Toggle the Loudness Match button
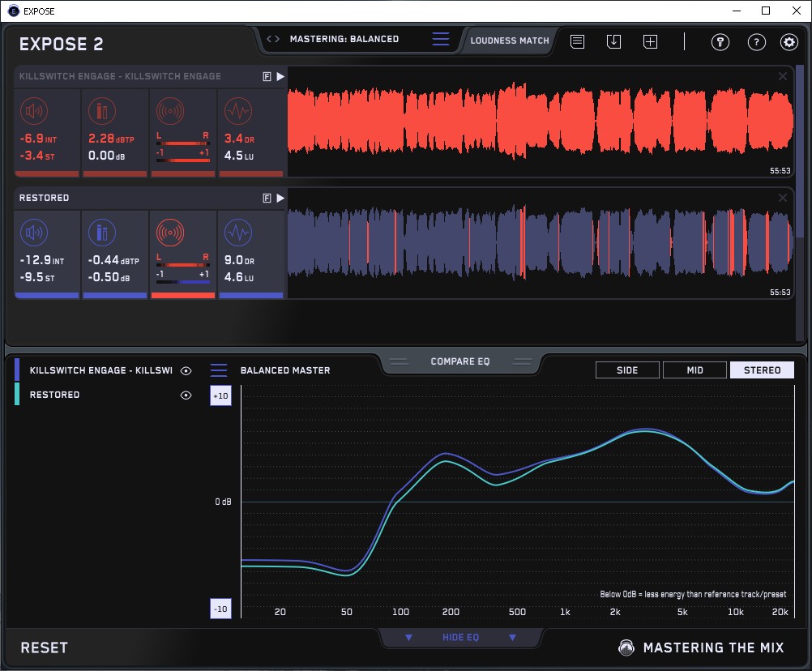Viewport: 812px width, 671px height. [509, 40]
